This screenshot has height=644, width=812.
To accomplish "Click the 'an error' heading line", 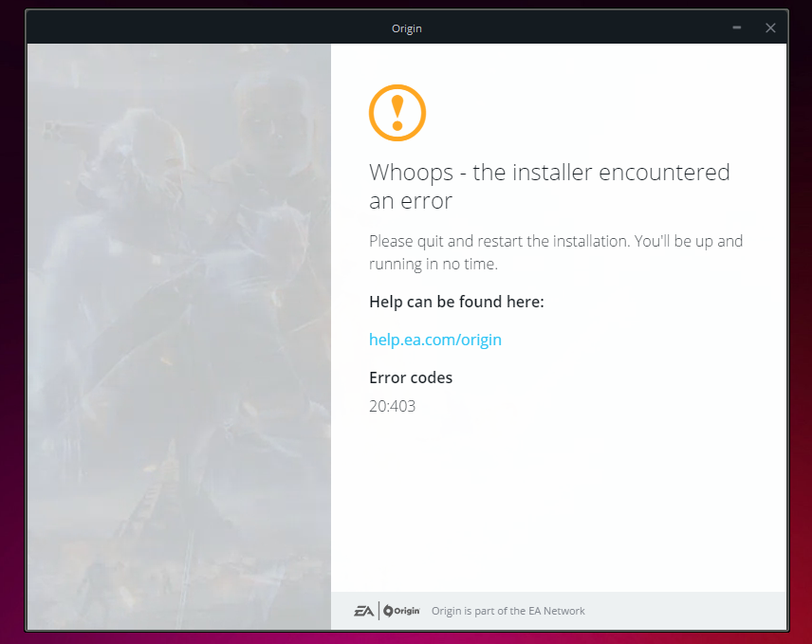I will [x=411, y=201].
